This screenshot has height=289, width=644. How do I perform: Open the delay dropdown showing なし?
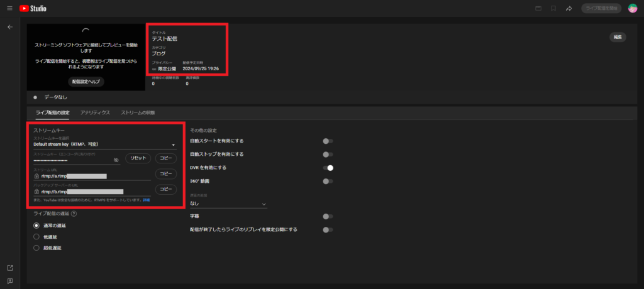228,204
